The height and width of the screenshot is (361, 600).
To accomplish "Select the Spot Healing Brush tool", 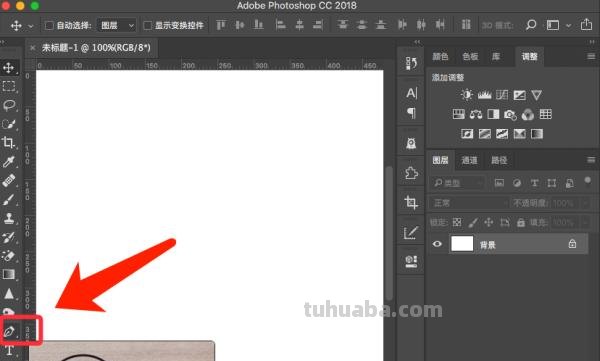I will 8,180.
